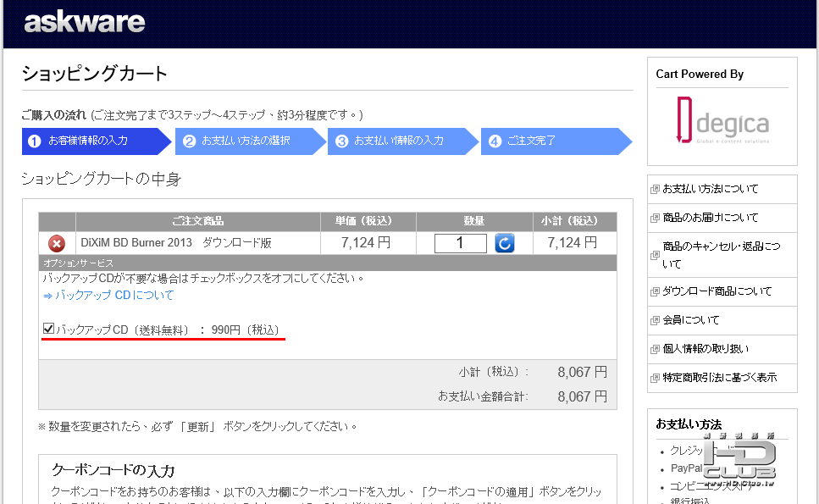Click external-link icon beside 商品のお届けについて
Viewport: 819px width, 504px height.
click(655, 218)
